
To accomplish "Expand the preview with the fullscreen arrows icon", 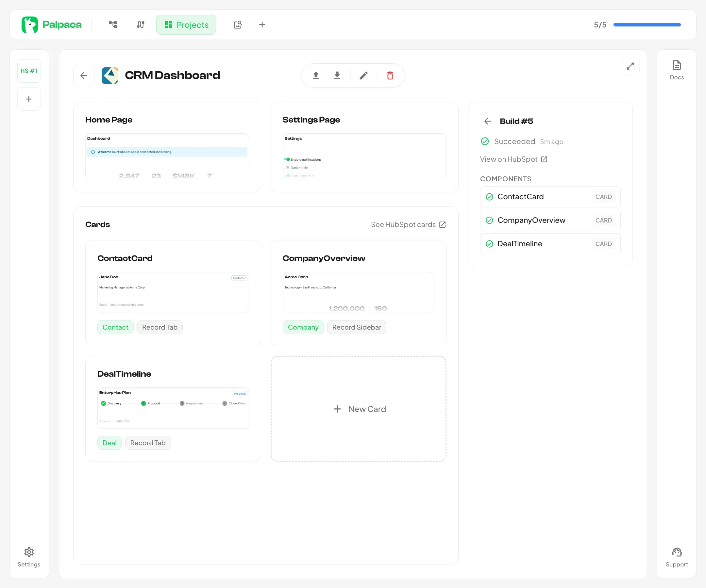I will [630, 66].
